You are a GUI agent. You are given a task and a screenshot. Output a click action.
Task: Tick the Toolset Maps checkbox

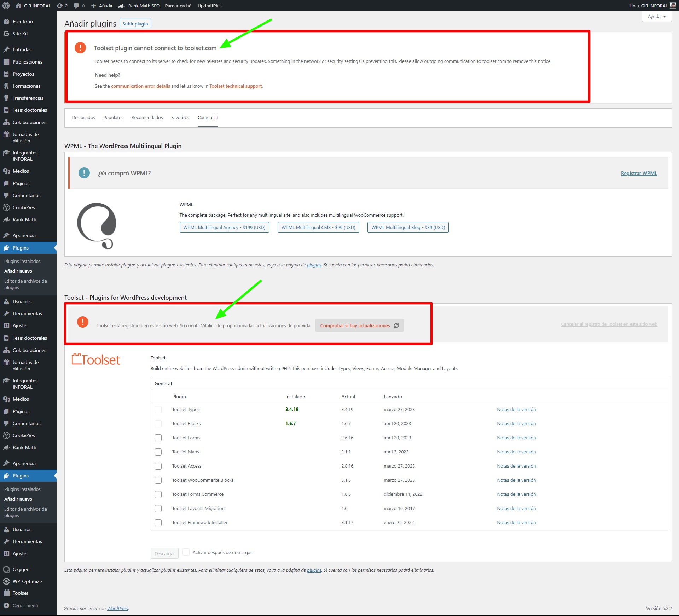coord(158,452)
